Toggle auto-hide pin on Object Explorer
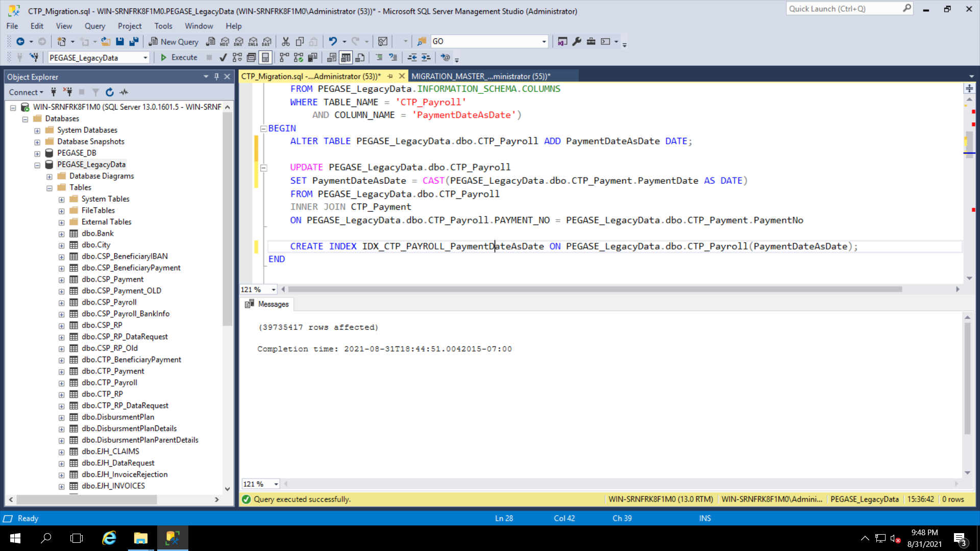Image resolution: width=980 pixels, height=551 pixels. pos(216,77)
